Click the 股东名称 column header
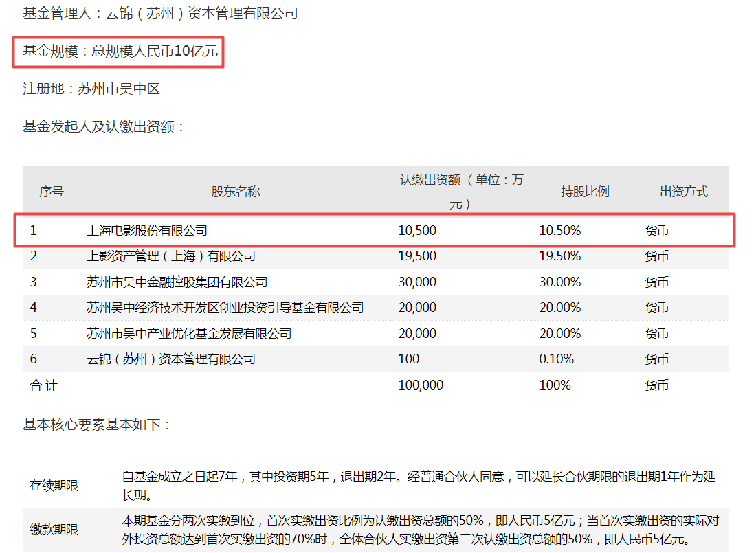The width and height of the screenshot is (756, 553). click(x=236, y=192)
